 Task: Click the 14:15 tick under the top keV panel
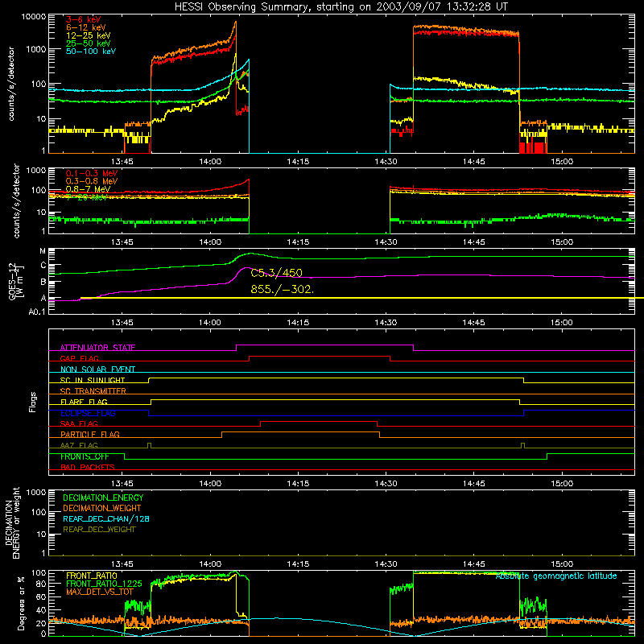(x=298, y=162)
